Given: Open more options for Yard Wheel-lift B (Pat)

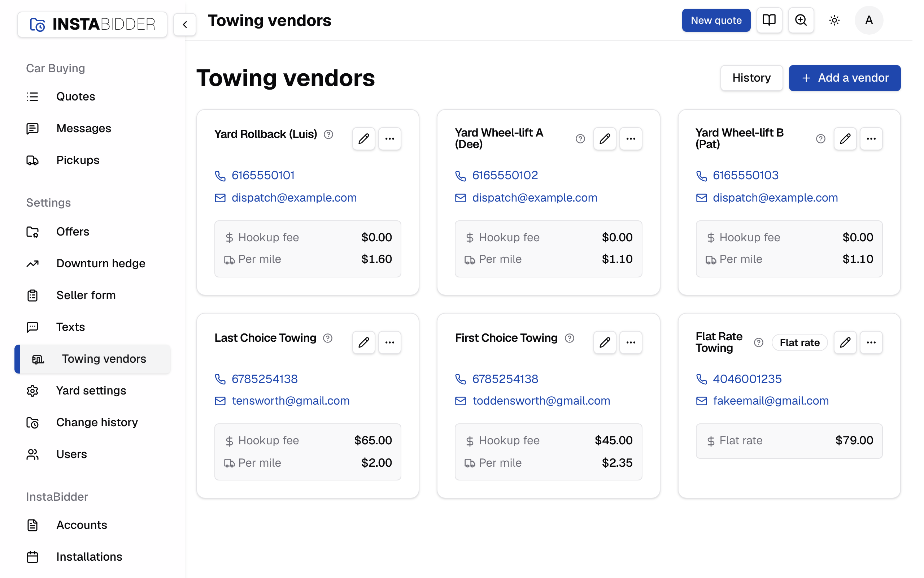Looking at the screenshot, I should click(871, 138).
